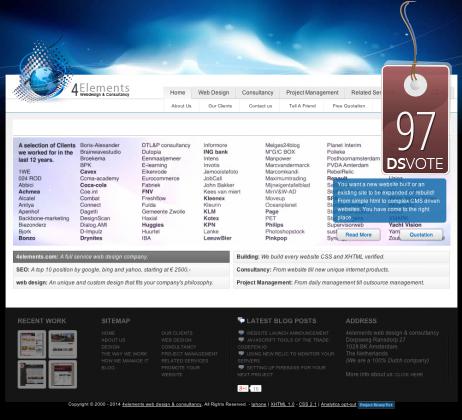The height and width of the screenshot is (420, 462).
Task: Click the 4elements web design & consultancy copyright link
Action: coord(162,404)
